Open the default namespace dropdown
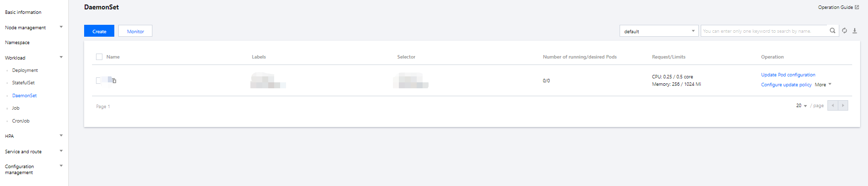This screenshot has width=868, height=186. [x=659, y=31]
